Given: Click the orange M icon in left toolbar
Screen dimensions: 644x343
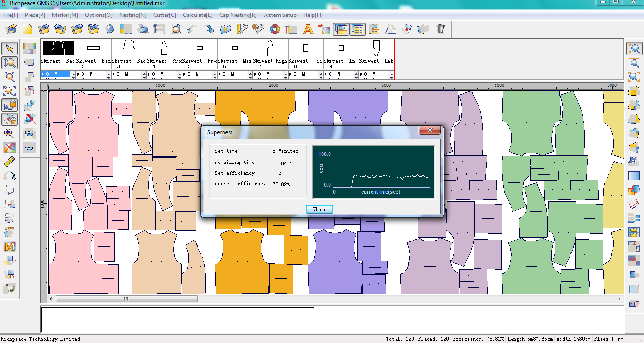Looking at the screenshot, I should (x=9, y=246).
